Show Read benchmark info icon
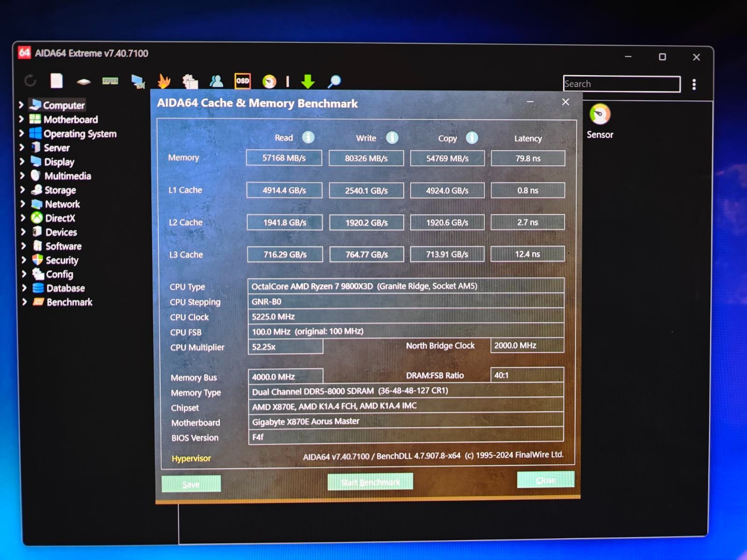The height and width of the screenshot is (560, 747). click(308, 137)
